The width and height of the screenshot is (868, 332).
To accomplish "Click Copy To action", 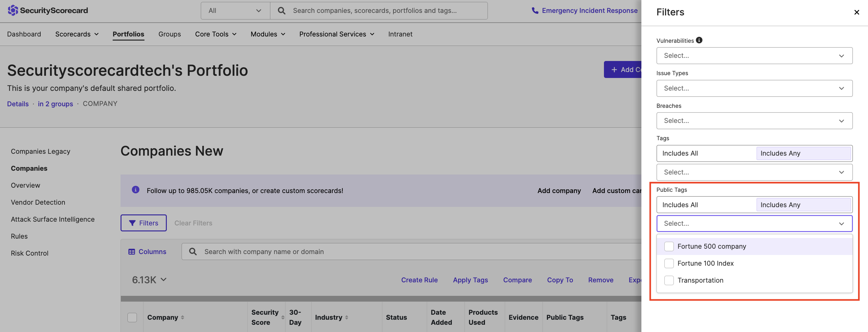I will [x=560, y=280].
